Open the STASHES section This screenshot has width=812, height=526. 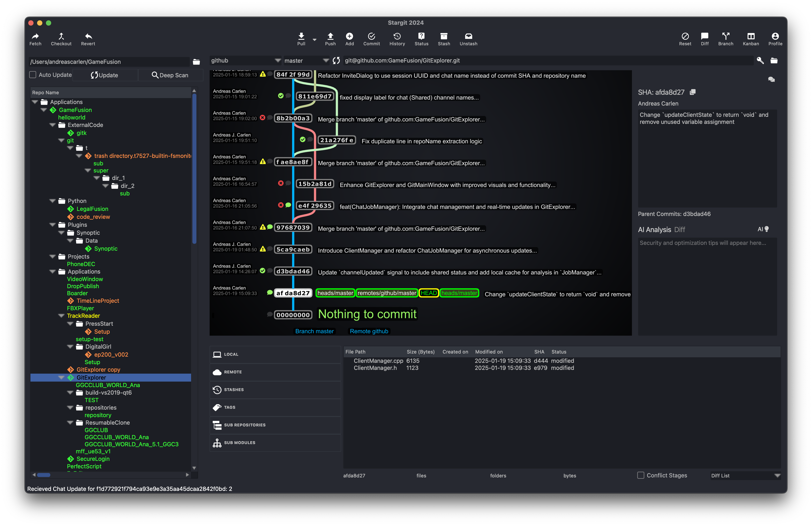pos(234,390)
